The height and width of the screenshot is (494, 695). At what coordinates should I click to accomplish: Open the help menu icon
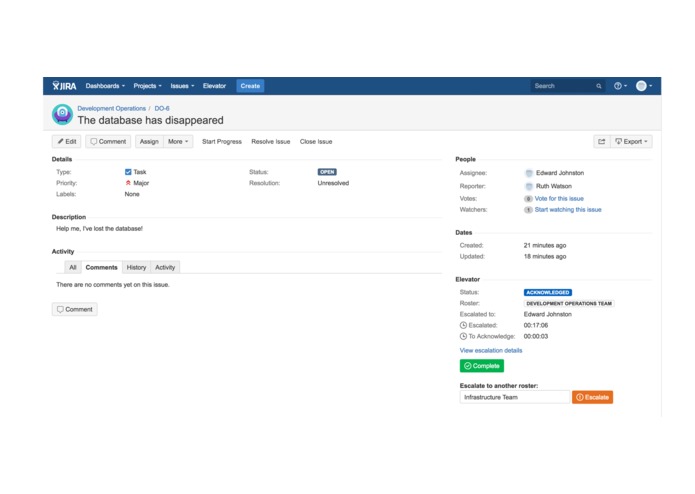click(620, 86)
